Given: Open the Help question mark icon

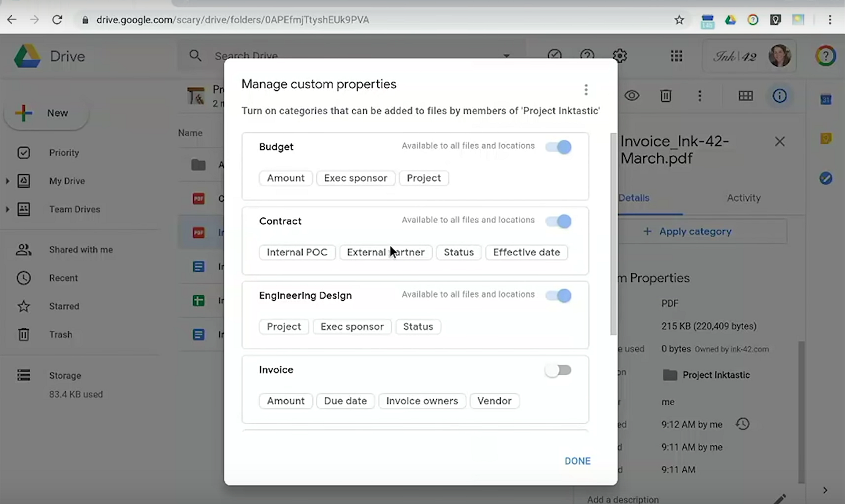Looking at the screenshot, I should tap(587, 55).
